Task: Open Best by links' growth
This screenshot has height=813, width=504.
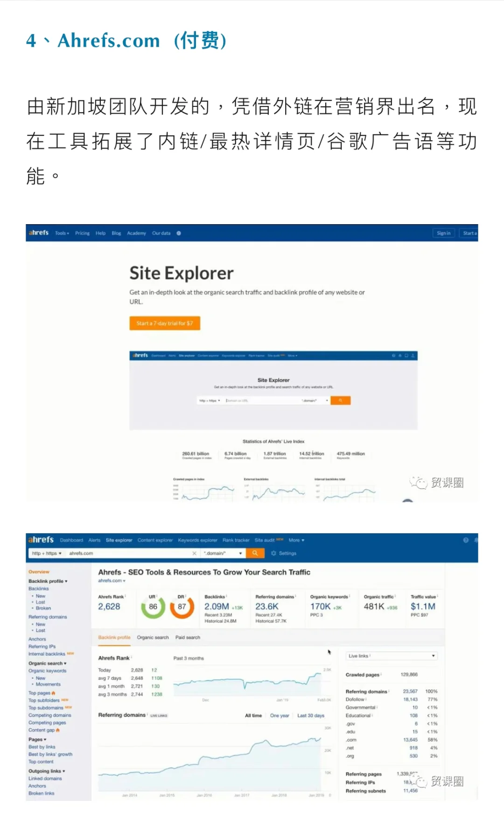Action: [x=50, y=755]
